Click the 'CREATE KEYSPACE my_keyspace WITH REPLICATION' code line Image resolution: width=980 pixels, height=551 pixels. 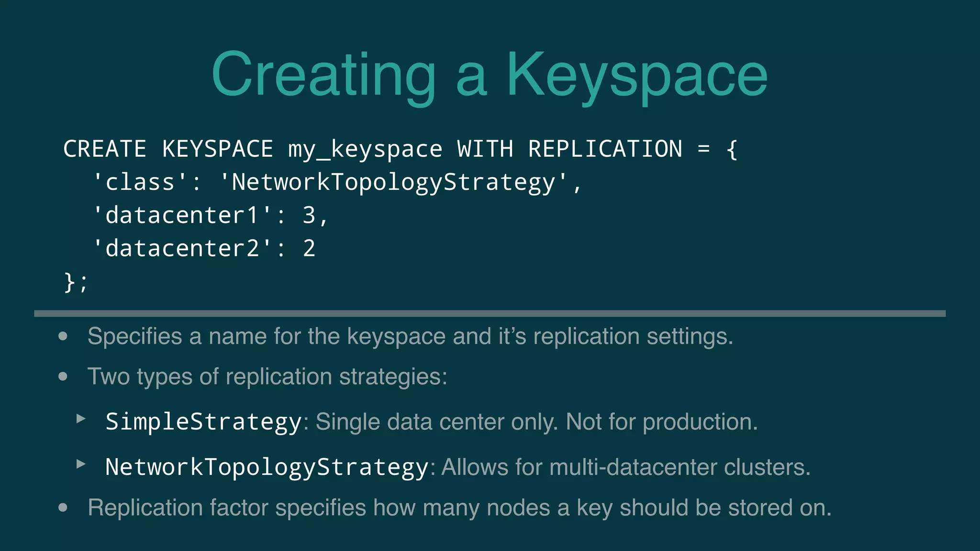(401, 149)
